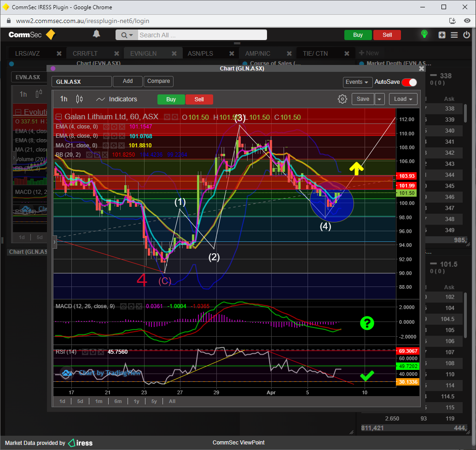Switch to the CRR/FLT tab
This screenshot has width=476, height=450.
[85, 53]
